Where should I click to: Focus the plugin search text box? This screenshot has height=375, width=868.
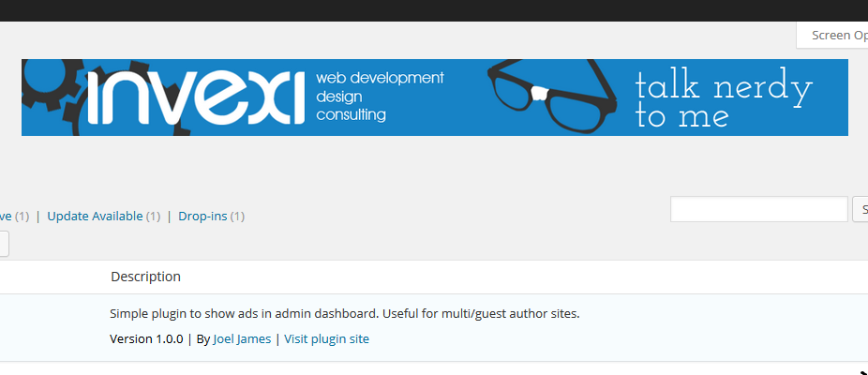(759, 209)
